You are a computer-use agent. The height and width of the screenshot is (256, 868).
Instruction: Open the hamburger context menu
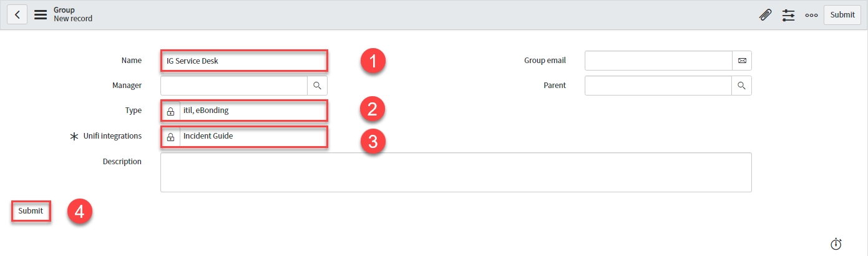[41, 14]
